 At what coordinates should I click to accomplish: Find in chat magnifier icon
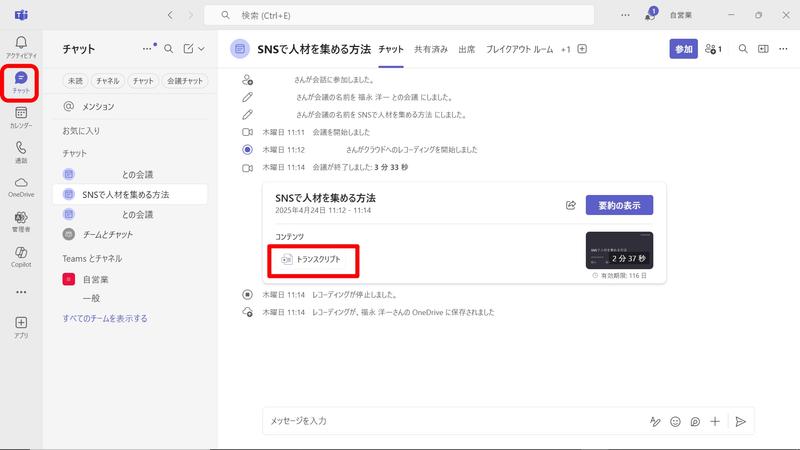[x=743, y=49]
